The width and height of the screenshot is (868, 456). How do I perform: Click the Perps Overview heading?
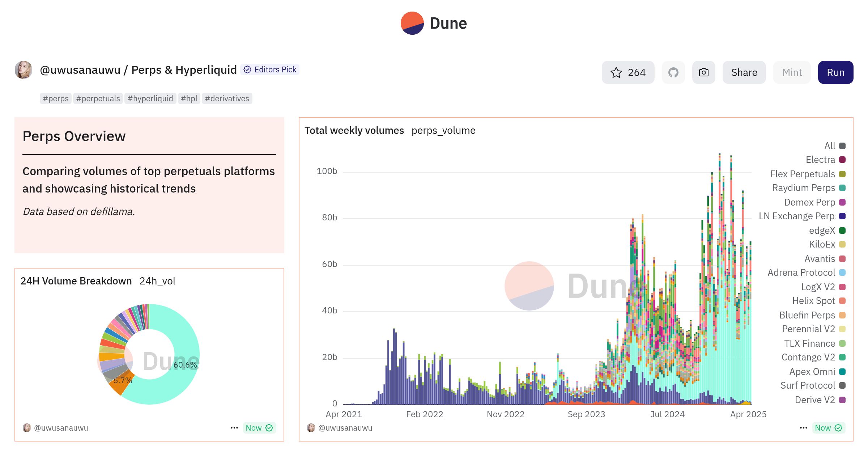pos(74,136)
